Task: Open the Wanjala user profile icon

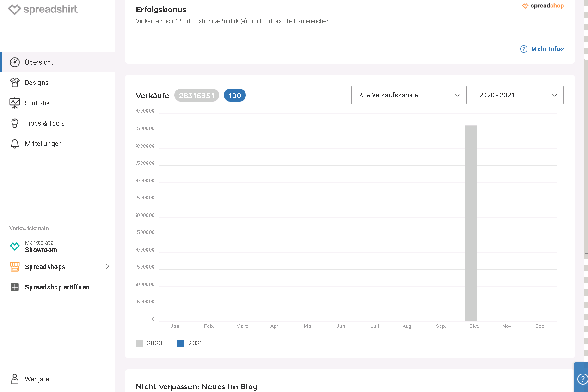Action: tap(15, 379)
